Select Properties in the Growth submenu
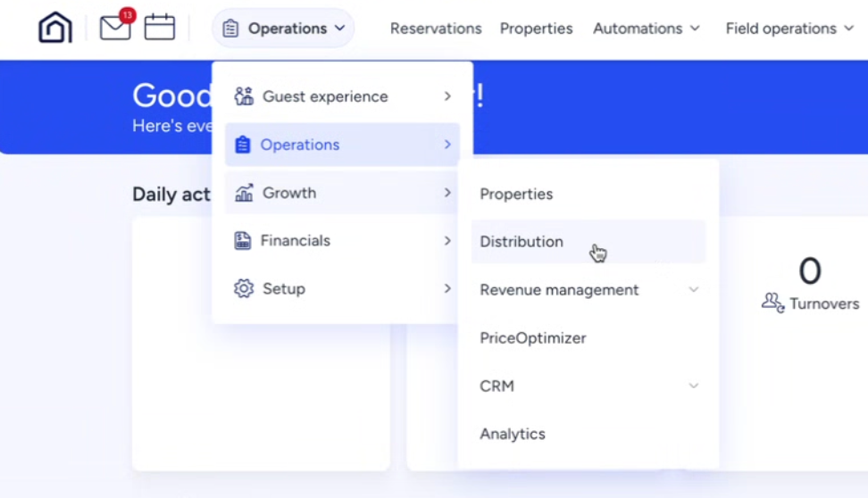Screen dimensions: 868x498 click(x=516, y=194)
